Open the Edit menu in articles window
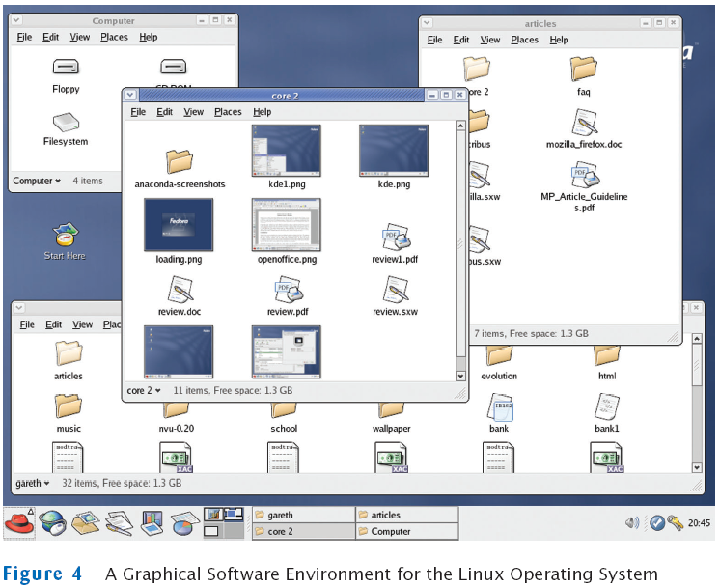The height and width of the screenshot is (588, 720). click(461, 40)
